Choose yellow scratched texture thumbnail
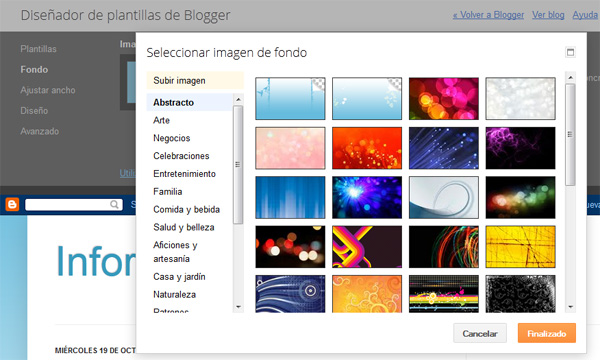 (520, 247)
